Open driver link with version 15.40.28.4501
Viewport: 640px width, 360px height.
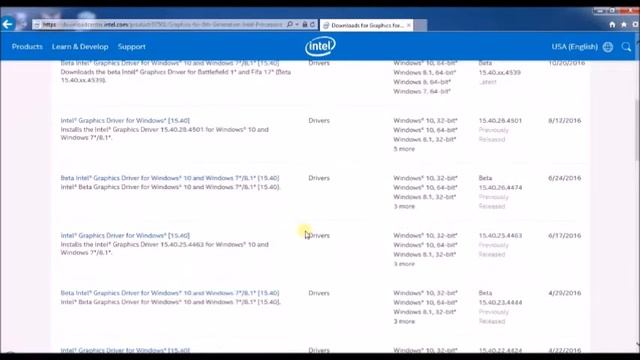coord(125,120)
